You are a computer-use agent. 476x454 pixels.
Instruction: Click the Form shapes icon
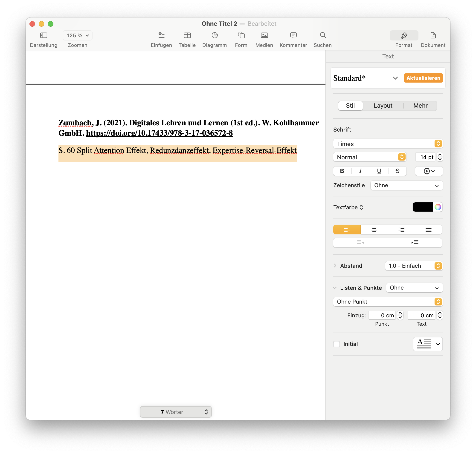241,36
